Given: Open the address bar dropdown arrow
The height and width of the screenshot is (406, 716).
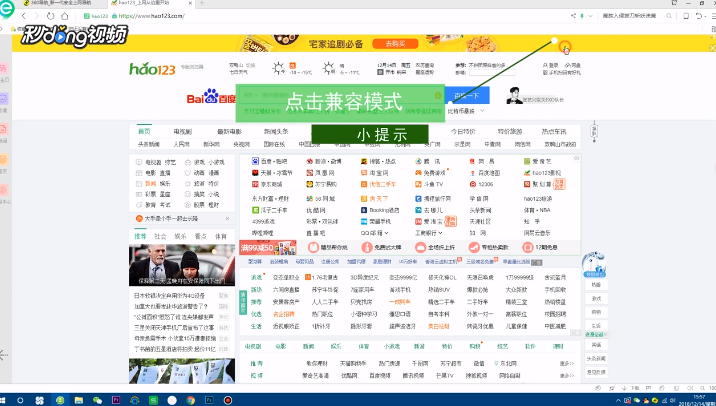Looking at the screenshot, I should (590, 16).
